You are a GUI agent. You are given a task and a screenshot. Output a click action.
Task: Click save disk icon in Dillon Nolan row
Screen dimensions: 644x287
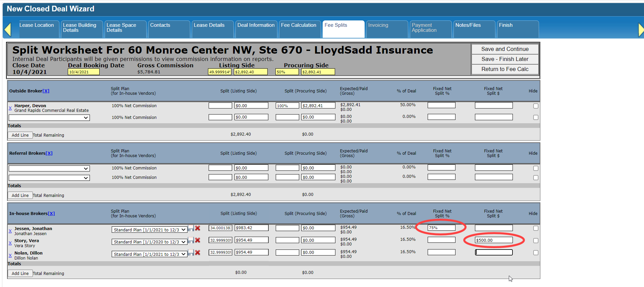point(191,253)
